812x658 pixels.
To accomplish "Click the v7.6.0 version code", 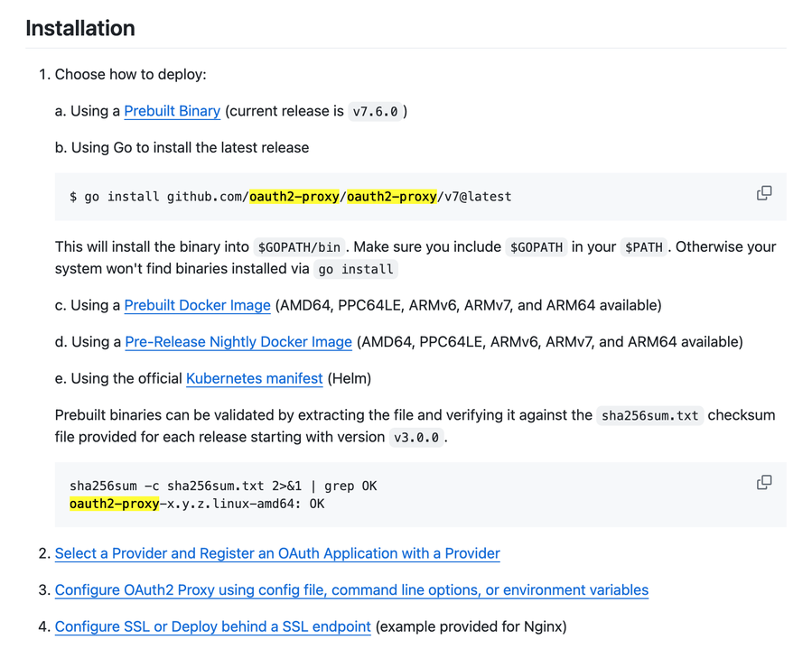I will [376, 112].
